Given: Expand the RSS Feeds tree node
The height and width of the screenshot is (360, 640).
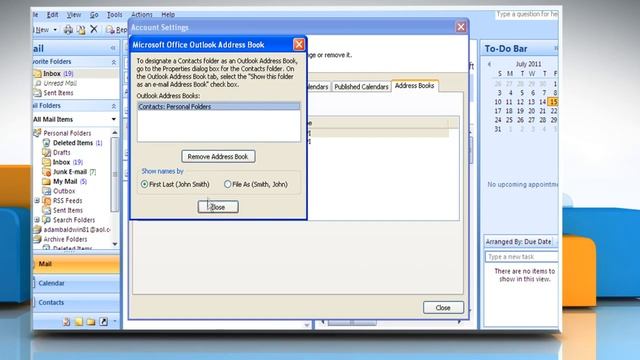Looking at the screenshot, I should click(37, 201).
